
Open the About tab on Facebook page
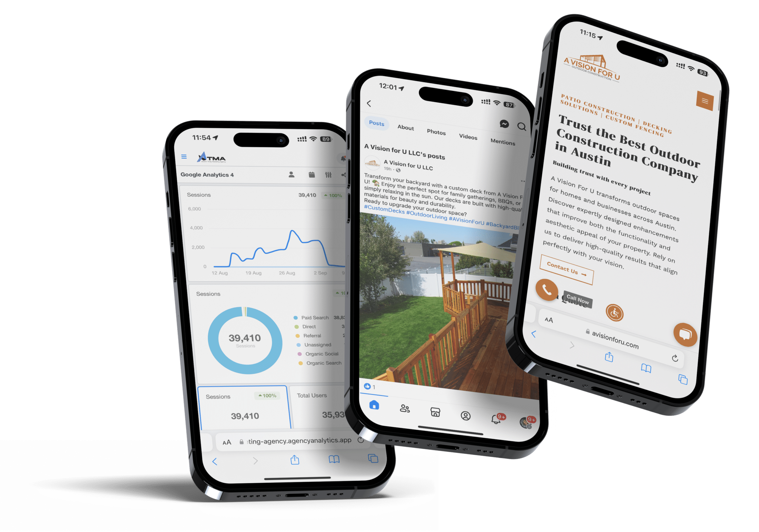pyautogui.click(x=404, y=127)
